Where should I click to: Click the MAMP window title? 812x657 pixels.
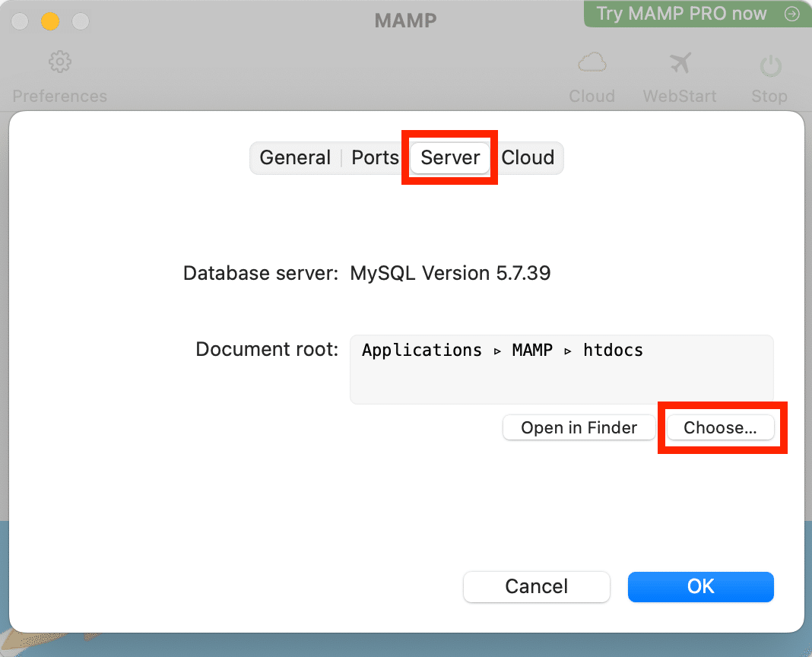(x=405, y=21)
